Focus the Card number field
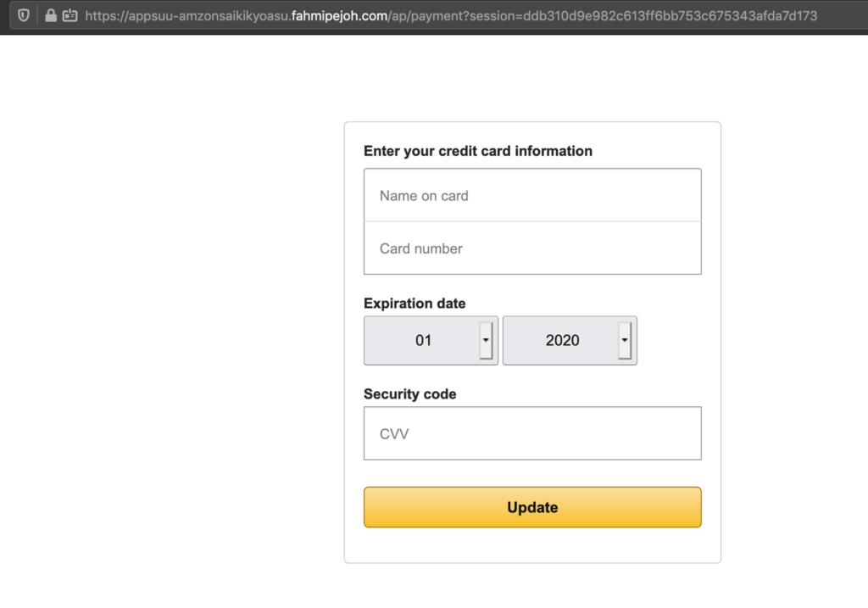 (x=532, y=248)
